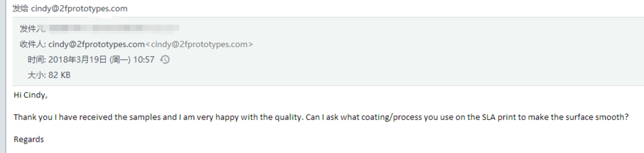
Task: Click the 82 KB size value
Action: [59, 75]
